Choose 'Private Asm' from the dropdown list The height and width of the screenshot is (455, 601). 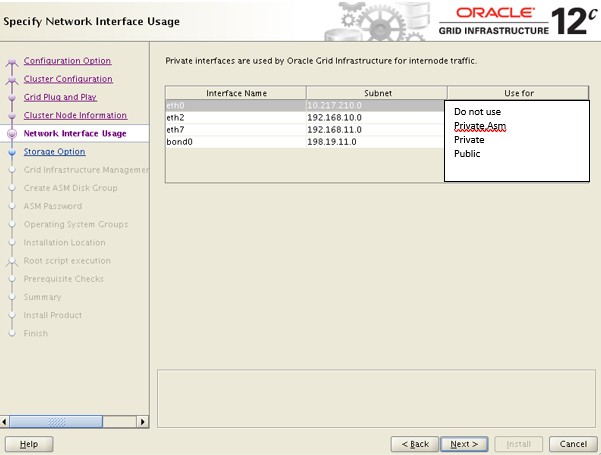coord(480,126)
